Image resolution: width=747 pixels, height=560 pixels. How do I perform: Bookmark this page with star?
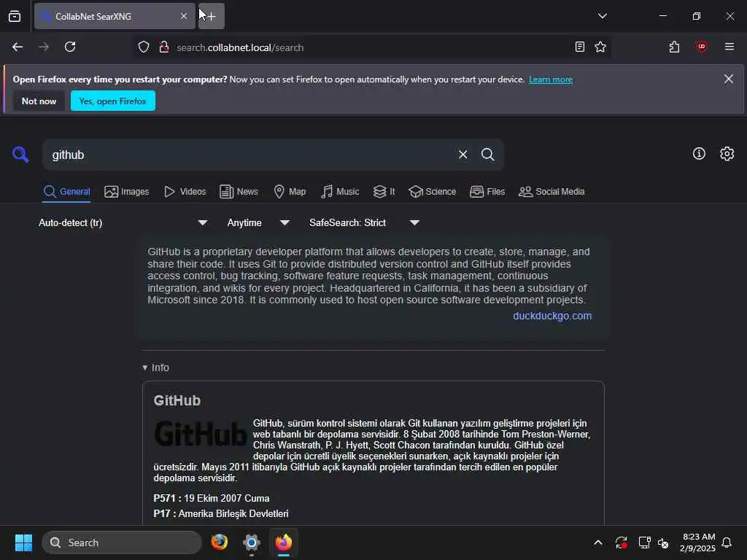[600, 47]
